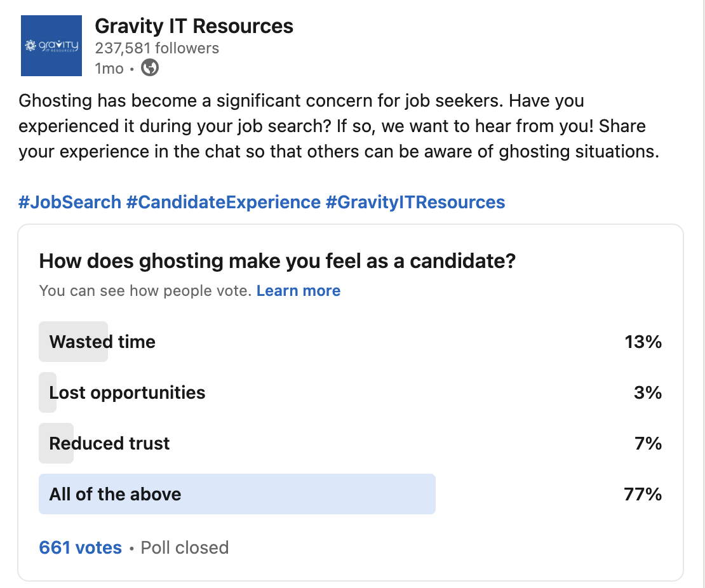Screen dimensions: 705x588
Task: Select the All of the above option
Action: (x=350, y=494)
